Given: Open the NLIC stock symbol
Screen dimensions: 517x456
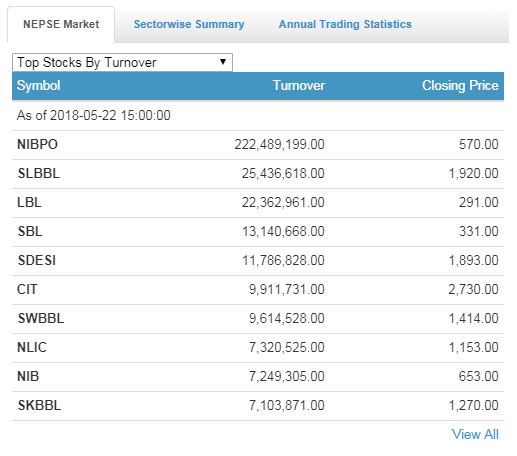Looking at the screenshot, I should point(32,347).
